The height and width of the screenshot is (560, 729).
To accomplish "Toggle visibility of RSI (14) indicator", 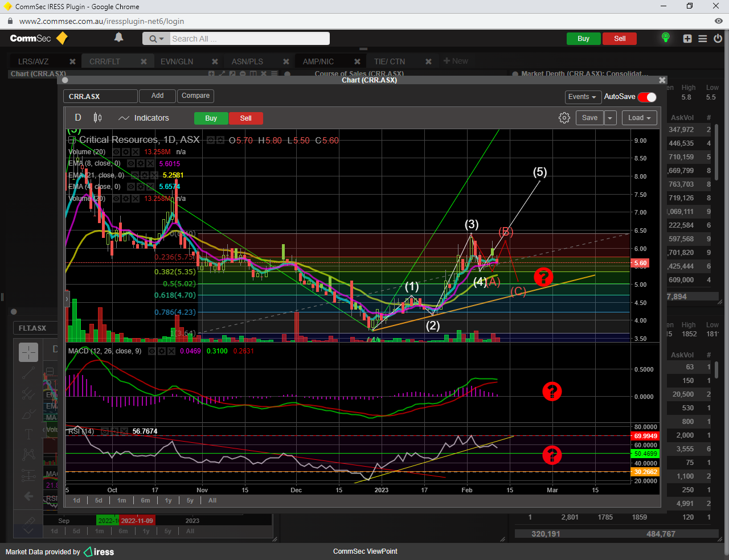I will 104,431.
